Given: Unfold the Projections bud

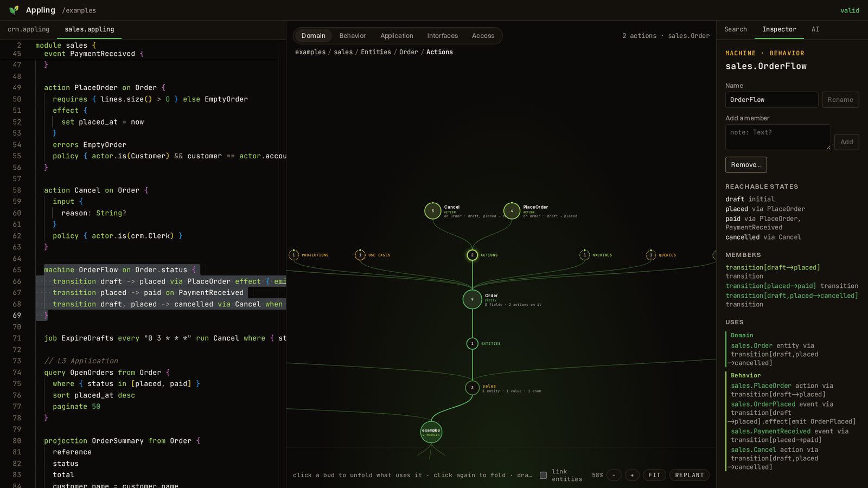Looking at the screenshot, I should pyautogui.click(x=293, y=255).
